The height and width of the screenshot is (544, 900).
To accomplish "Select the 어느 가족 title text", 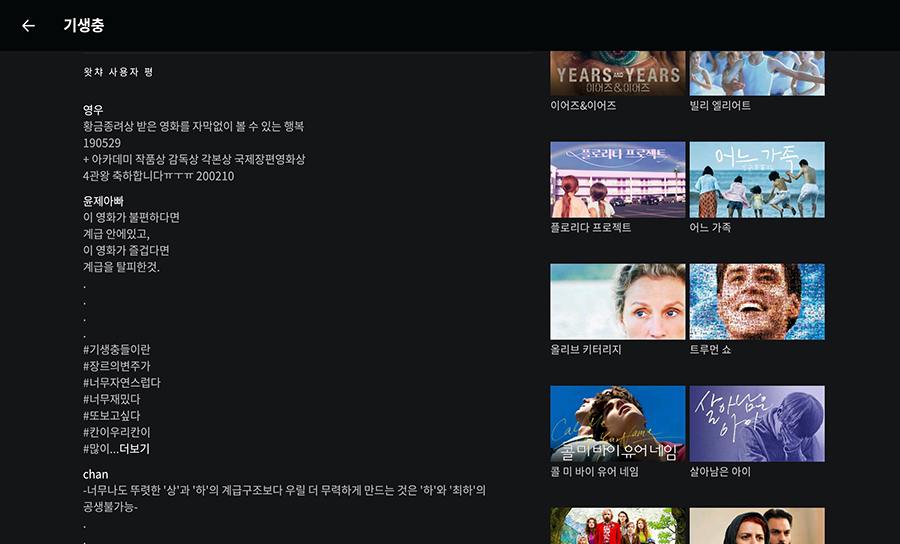I will tap(710, 227).
